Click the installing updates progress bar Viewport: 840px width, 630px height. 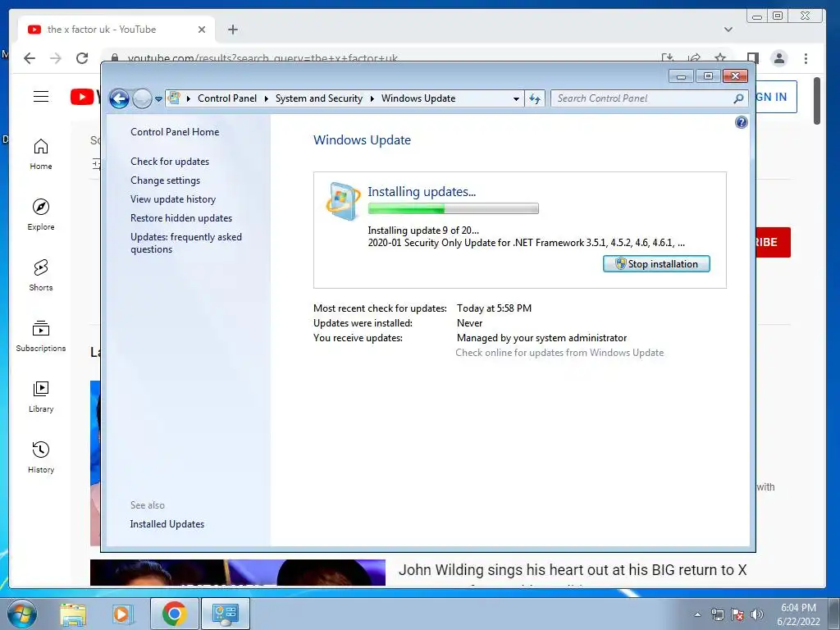453,209
